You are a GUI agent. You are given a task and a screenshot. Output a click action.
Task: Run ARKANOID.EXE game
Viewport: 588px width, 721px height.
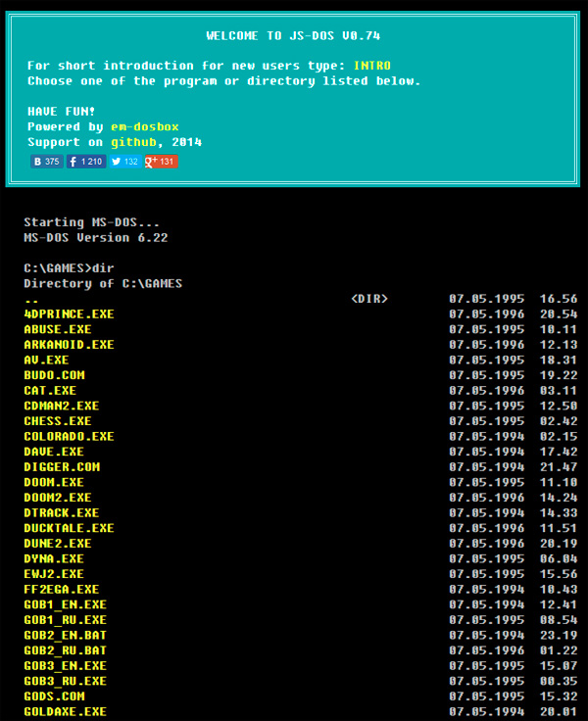coord(69,345)
